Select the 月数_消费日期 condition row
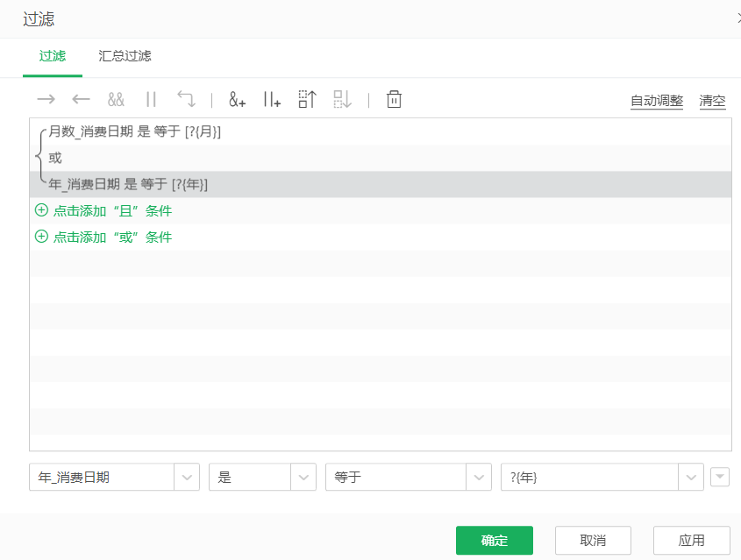Image resolution: width=741 pixels, height=560 pixels. tap(381, 131)
